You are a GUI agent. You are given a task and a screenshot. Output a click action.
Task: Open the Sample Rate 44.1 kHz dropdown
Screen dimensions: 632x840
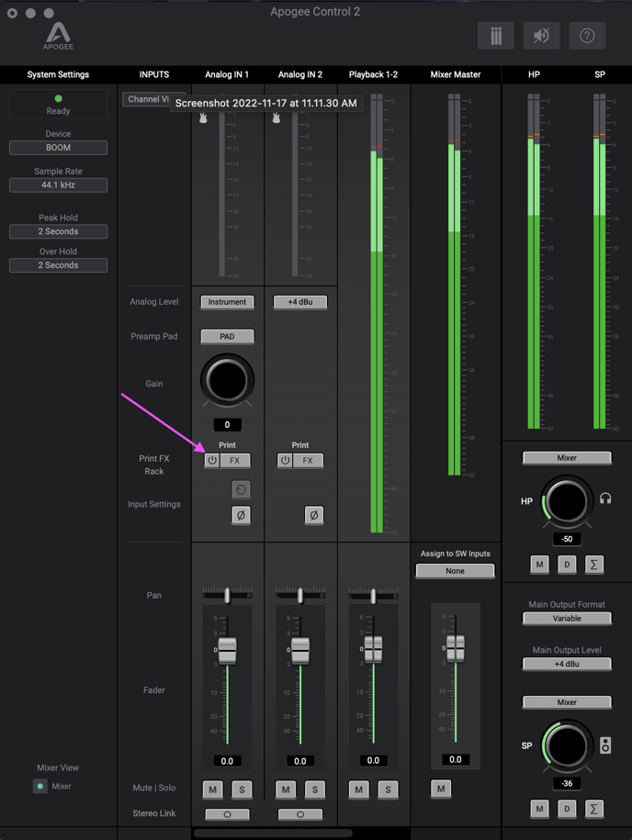tap(58, 185)
